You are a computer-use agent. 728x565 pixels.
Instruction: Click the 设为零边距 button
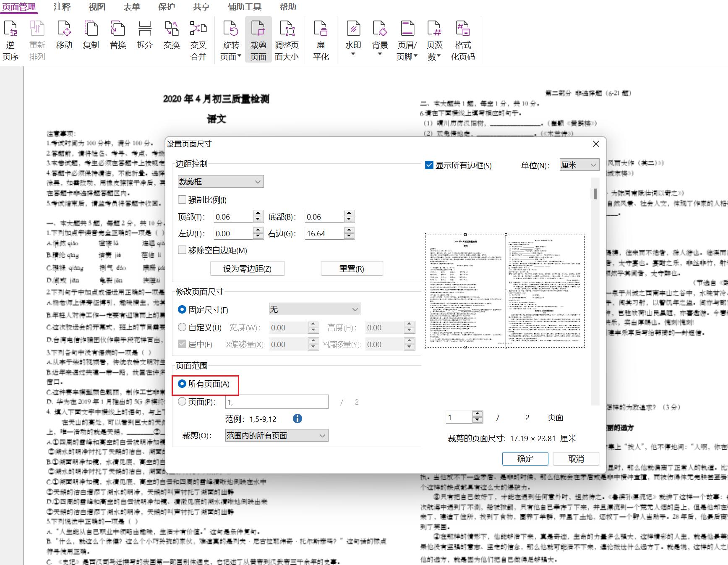click(x=247, y=268)
